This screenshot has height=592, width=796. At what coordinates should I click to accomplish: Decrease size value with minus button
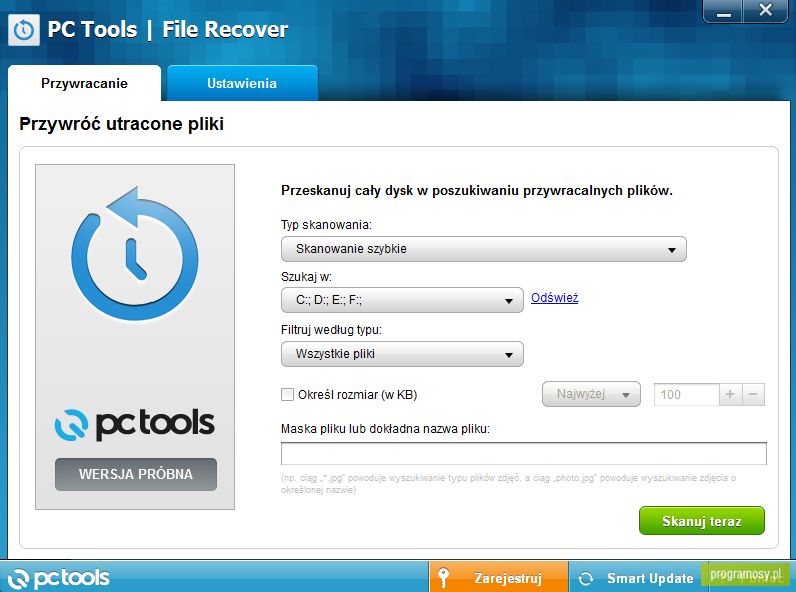click(x=753, y=394)
